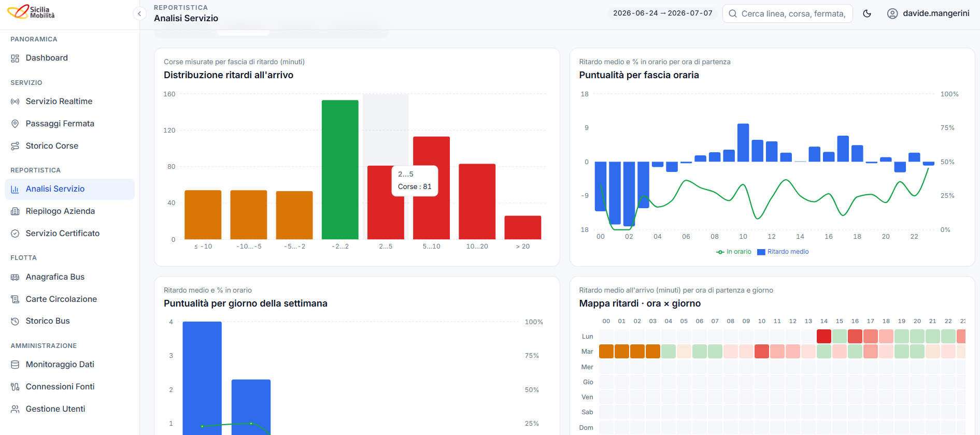The width and height of the screenshot is (980, 435).
Task: Select Riepilogo Azienda in the sidebar
Action: [69, 211]
